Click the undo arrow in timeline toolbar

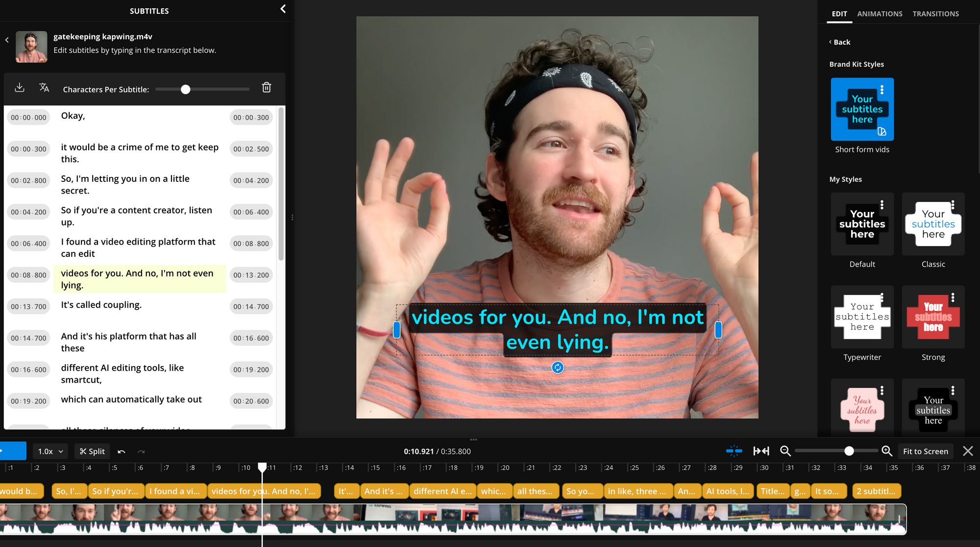click(x=122, y=451)
